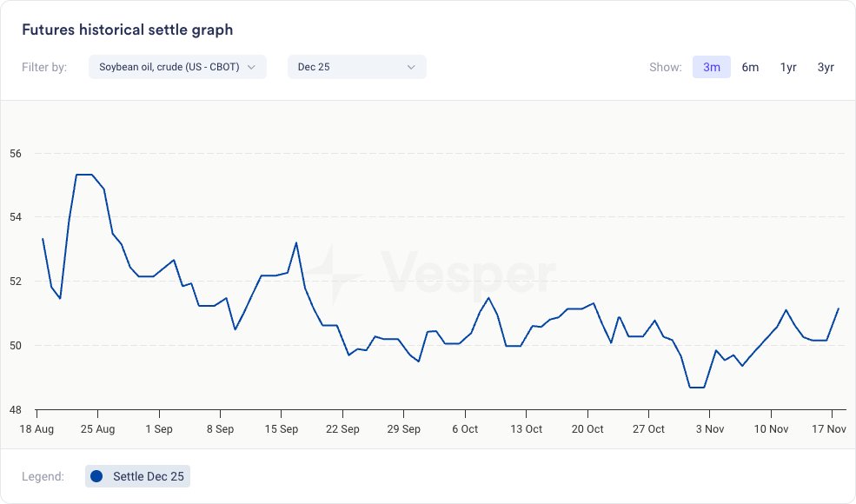This screenshot has height=504, width=856.
Task: Toggle the Settle Dec 25 legend series
Action: click(x=137, y=476)
